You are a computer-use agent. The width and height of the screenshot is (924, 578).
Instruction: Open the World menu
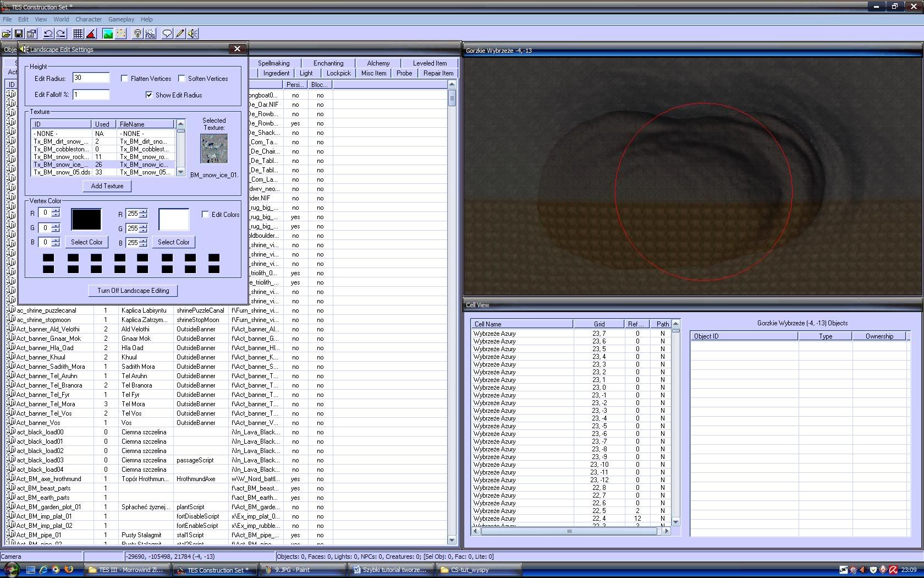click(61, 19)
